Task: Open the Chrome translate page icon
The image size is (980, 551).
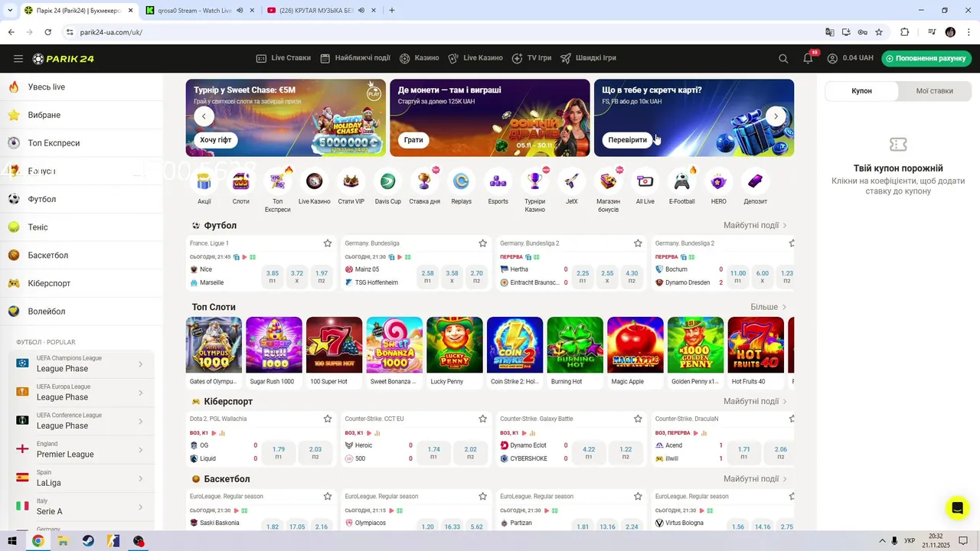Action: click(830, 32)
